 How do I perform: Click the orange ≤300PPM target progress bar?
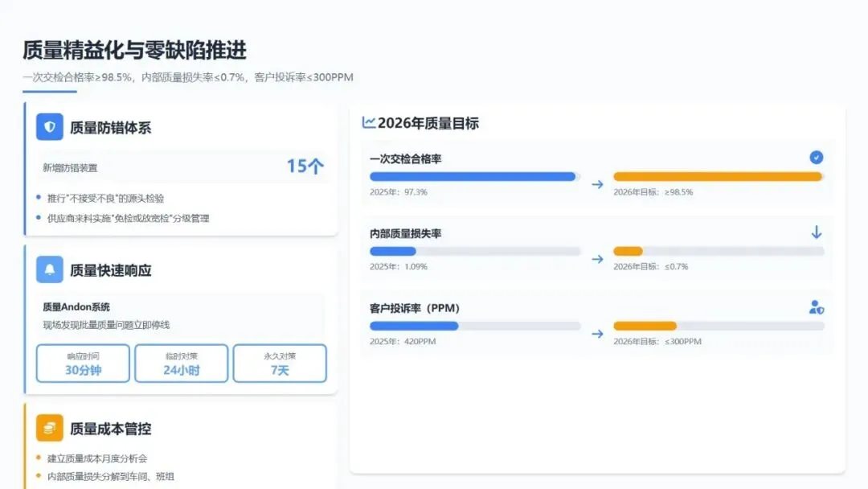coord(645,326)
